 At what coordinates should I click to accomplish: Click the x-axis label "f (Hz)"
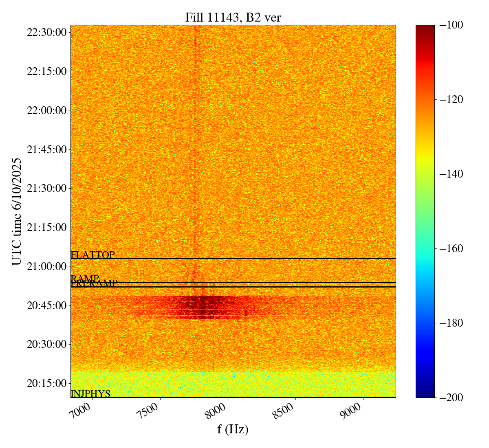pos(233,429)
